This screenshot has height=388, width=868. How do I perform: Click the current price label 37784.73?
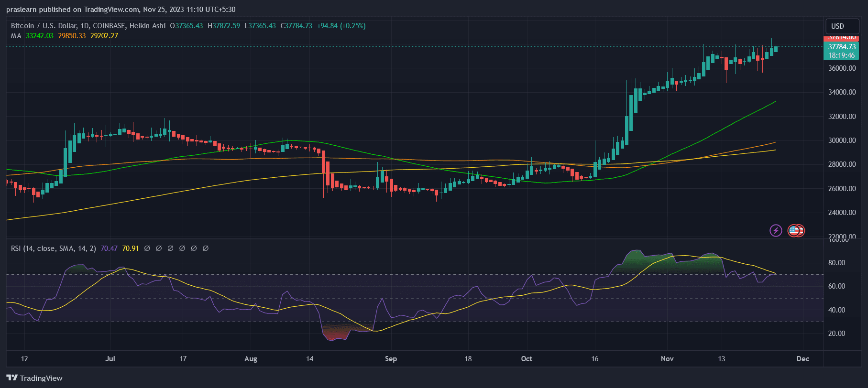point(842,47)
